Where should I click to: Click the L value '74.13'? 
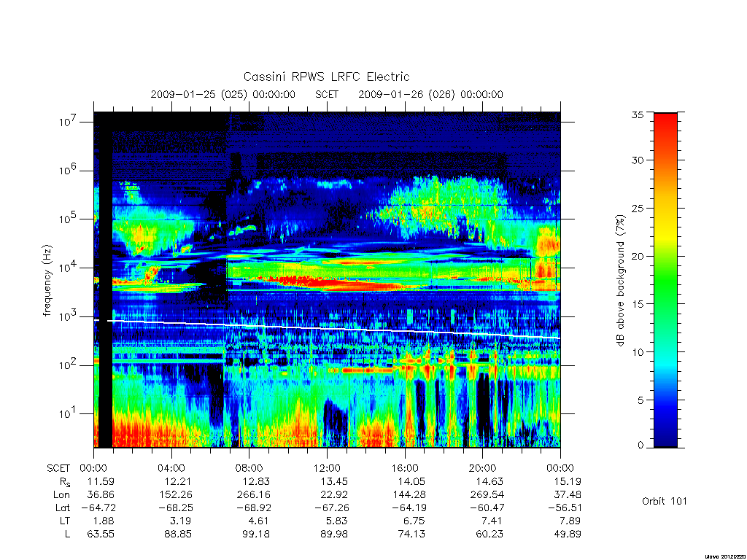411,534
